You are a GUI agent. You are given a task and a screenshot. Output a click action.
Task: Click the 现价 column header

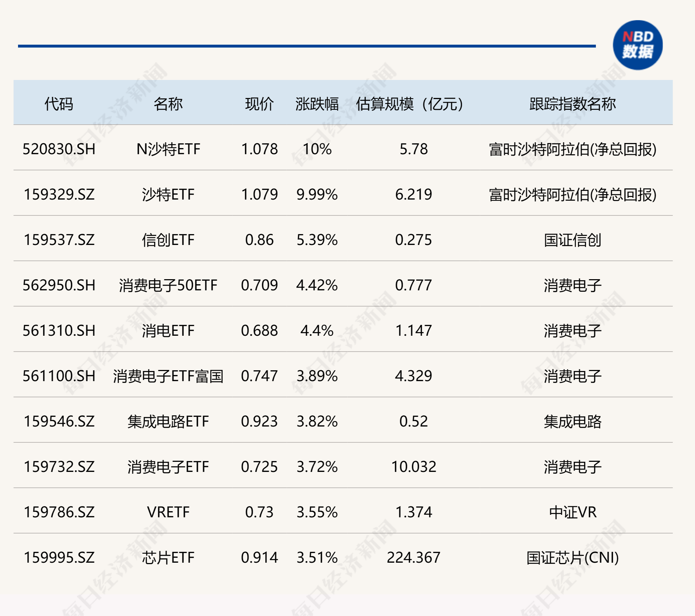[259, 104]
